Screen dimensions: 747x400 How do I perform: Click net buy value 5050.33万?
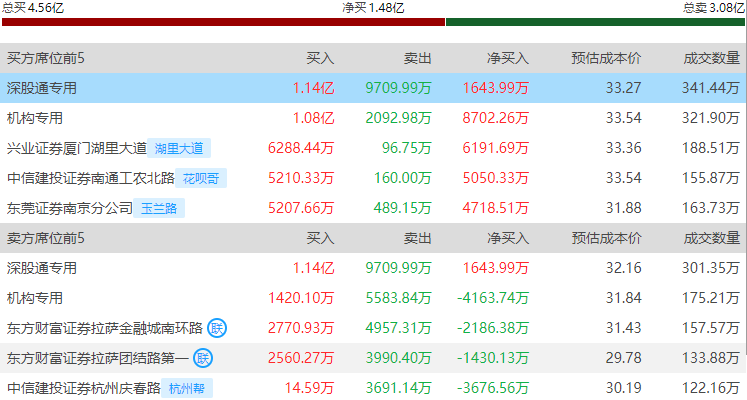[x=495, y=178]
